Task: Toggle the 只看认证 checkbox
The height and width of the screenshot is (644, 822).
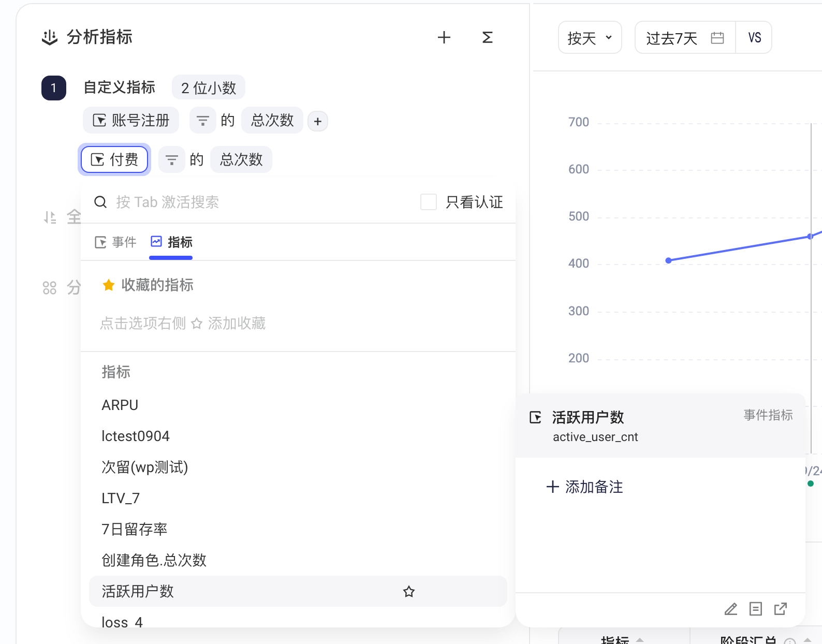Action: tap(429, 202)
